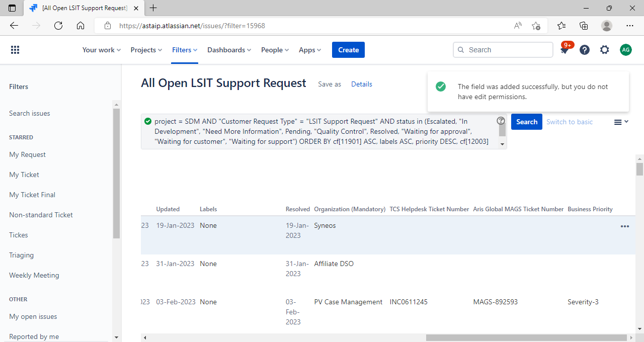Open Weekly Meeting filter
Screen dimensions: 644x342
pyautogui.click(x=34, y=275)
